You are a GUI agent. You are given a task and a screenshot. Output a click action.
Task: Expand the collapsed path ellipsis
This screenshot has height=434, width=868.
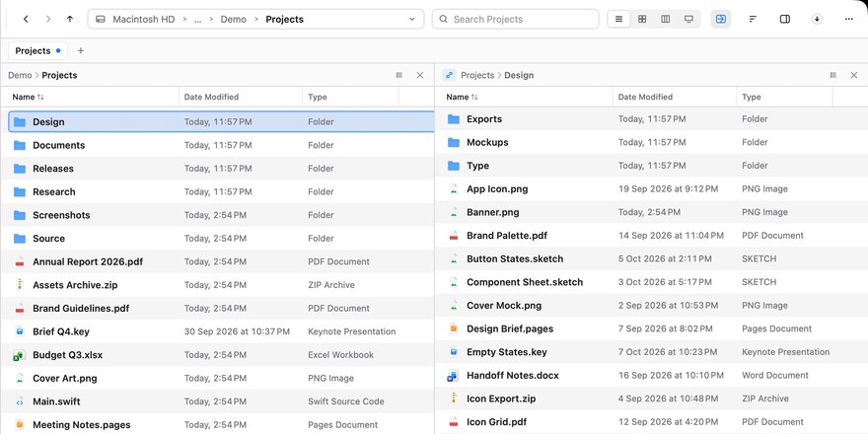click(197, 20)
